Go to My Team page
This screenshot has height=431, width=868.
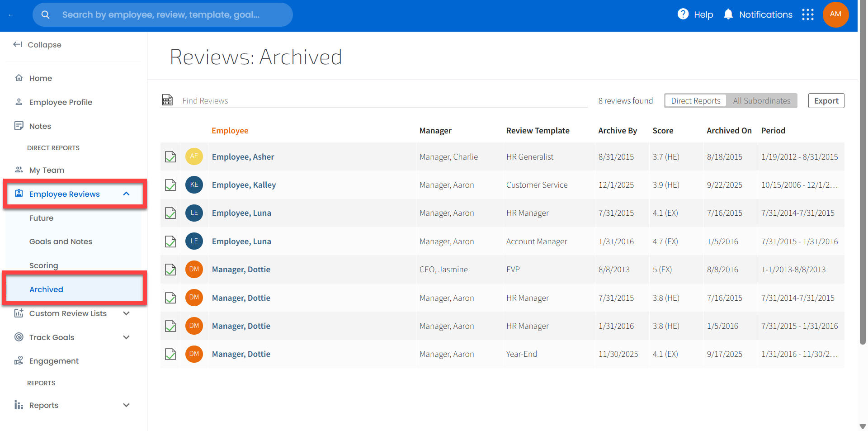(x=47, y=170)
